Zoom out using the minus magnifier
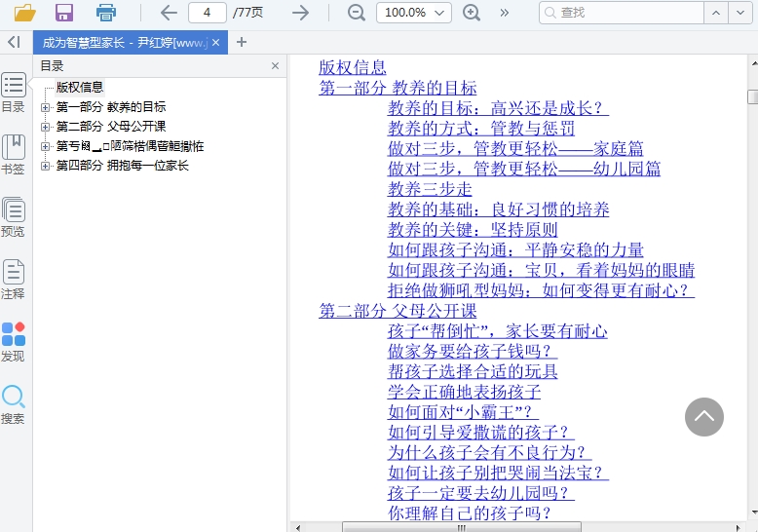Image resolution: width=758 pixels, height=532 pixels. coord(357,13)
